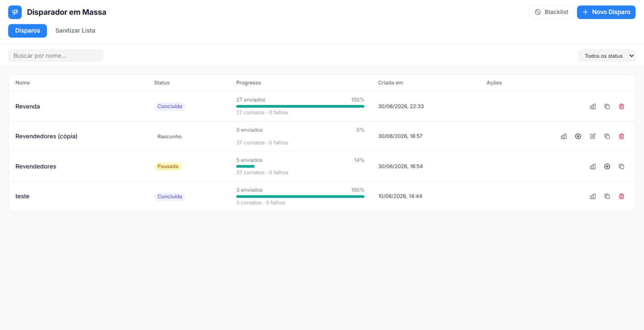644x330 pixels.
Task: Open the Blacklist
Action: coord(551,12)
